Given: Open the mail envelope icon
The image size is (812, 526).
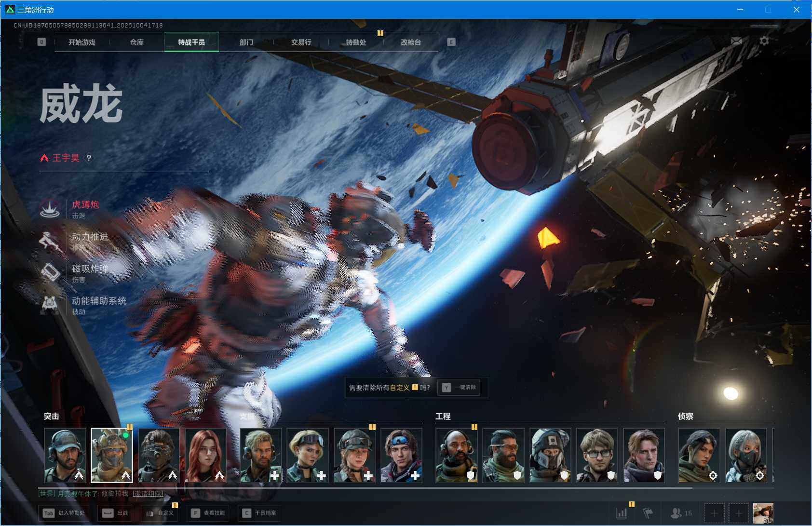Looking at the screenshot, I should [x=736, y=41].
